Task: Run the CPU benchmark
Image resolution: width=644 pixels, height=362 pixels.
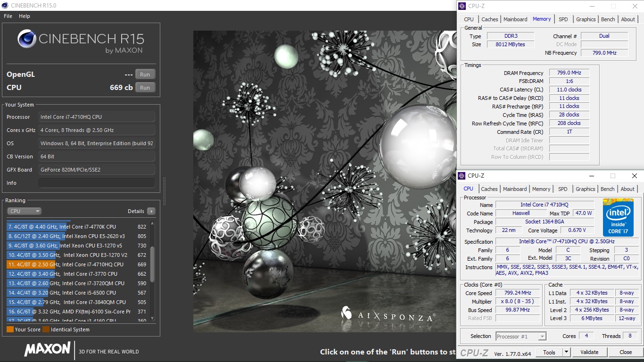Action: [145, 88]
